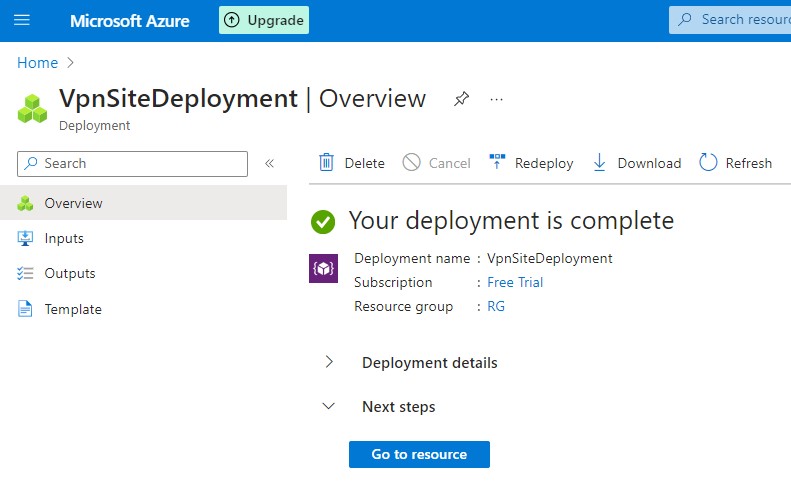The image size is (791, 498).
Task: Select Overview in the sidebar
Action: point(73,203)
